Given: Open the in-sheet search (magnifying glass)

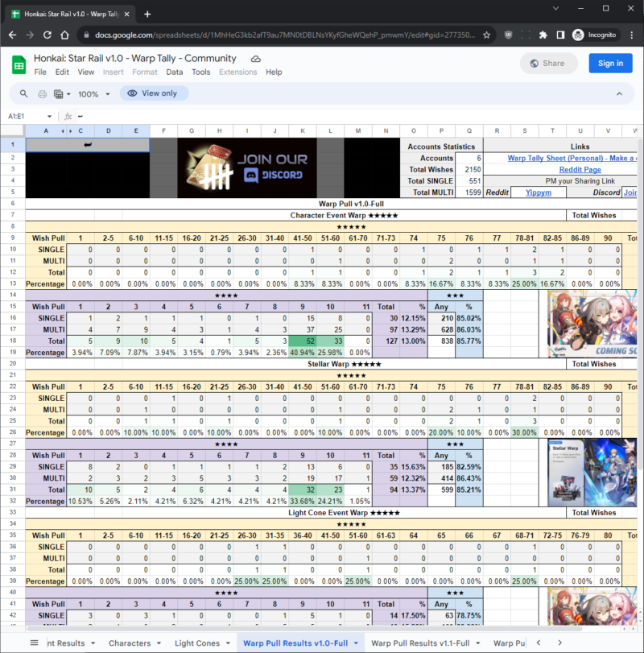Looking at the screenshot, I should (x=23, y=93).
